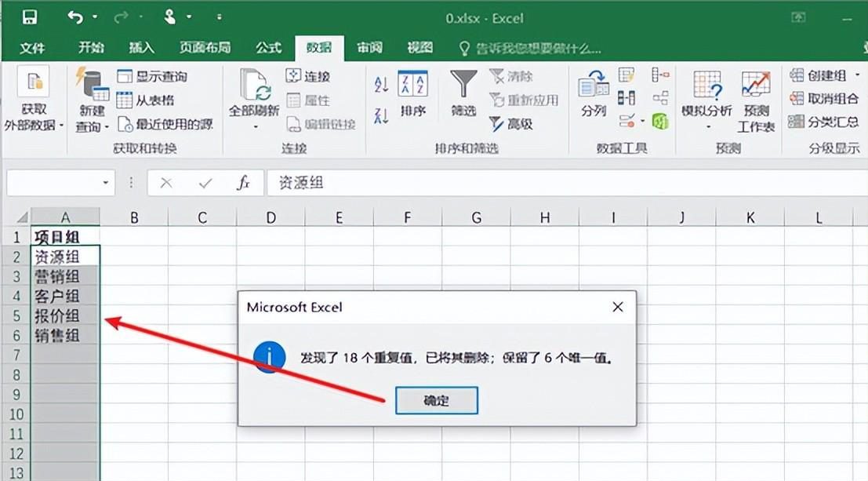This screenshot has height=481, width=868.
Task: Switch to the 开始 tab
Action: pyautogui.click(x=91, y=48)
